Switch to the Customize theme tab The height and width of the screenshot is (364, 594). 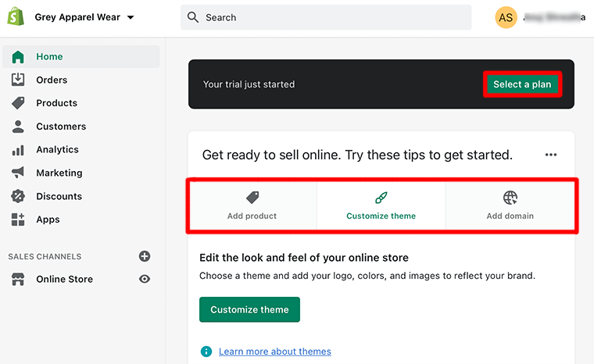coord(381,205)
